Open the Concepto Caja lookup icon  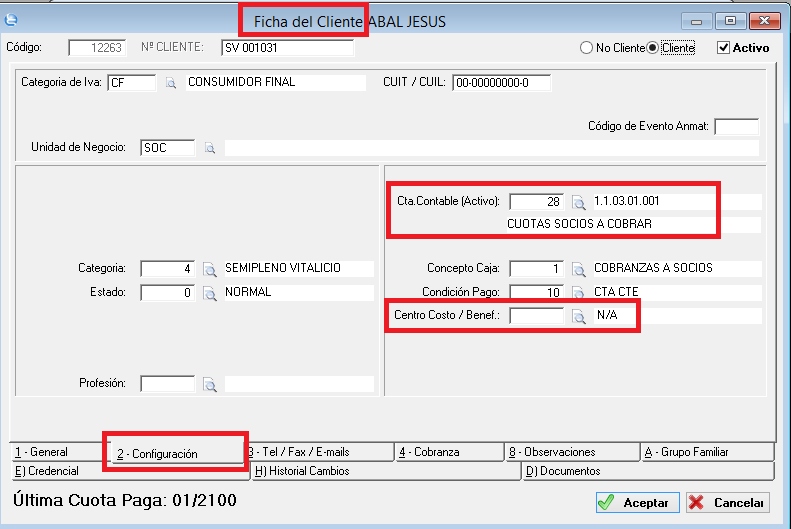pos(578,269)
